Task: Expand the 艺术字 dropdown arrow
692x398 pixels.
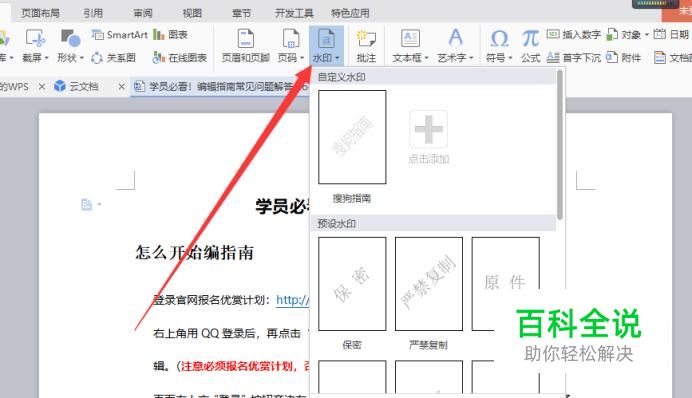Action: tap(471, 58)
